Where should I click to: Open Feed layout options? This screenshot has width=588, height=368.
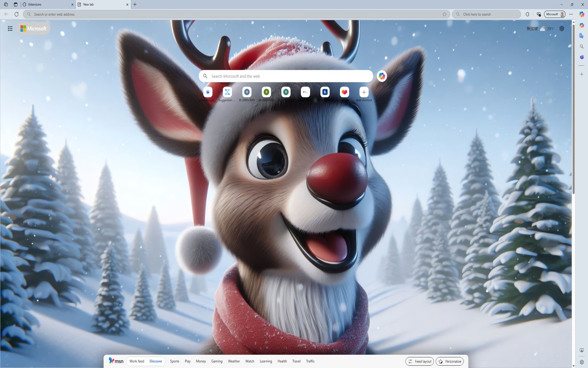pyautogui.click(x=419, y=362)
